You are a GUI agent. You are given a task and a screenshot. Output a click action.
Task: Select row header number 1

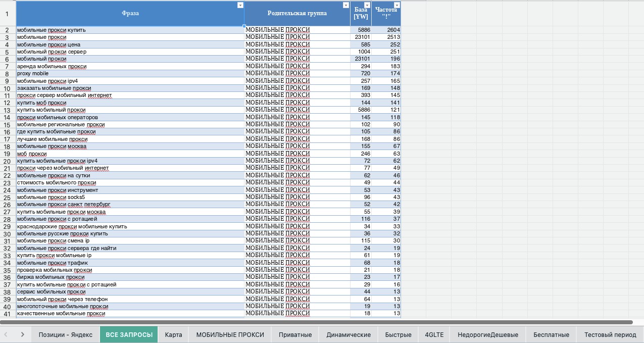click(8, 14)
